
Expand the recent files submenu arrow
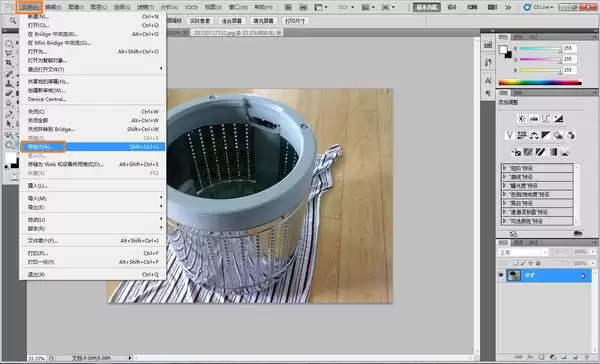(161, 69)
